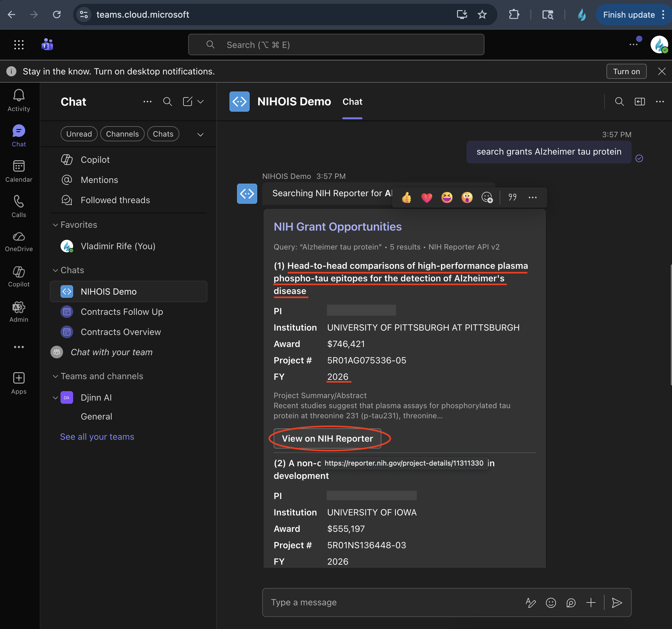Open chat in side panel icon
Viewport: 672px width, 629px height.
pos(640,102)
